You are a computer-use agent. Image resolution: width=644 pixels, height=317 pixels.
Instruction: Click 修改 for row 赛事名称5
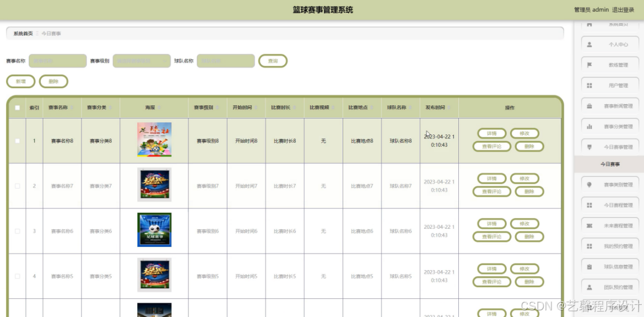pyautogui.click(x=524, y=269)
